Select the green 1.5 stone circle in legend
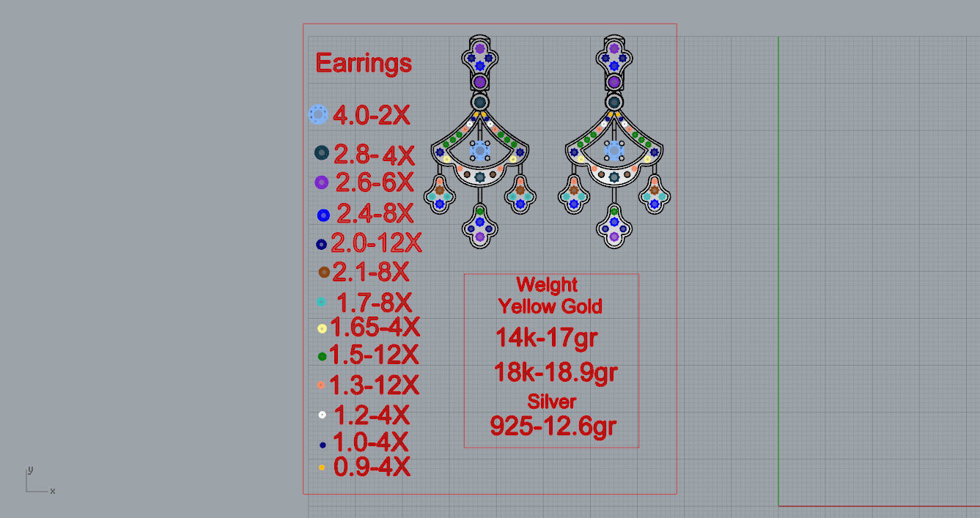 click(322, 357)
